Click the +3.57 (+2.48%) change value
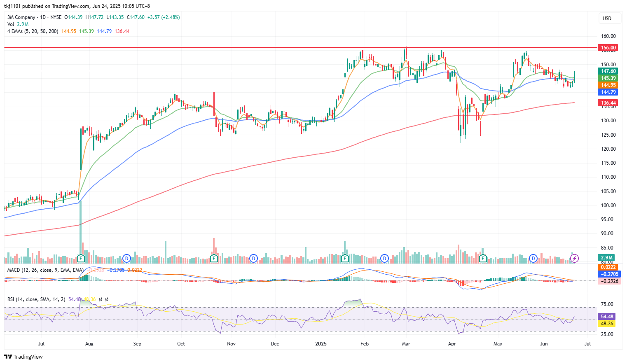627x364 pixels. click(x=164, y=17)
